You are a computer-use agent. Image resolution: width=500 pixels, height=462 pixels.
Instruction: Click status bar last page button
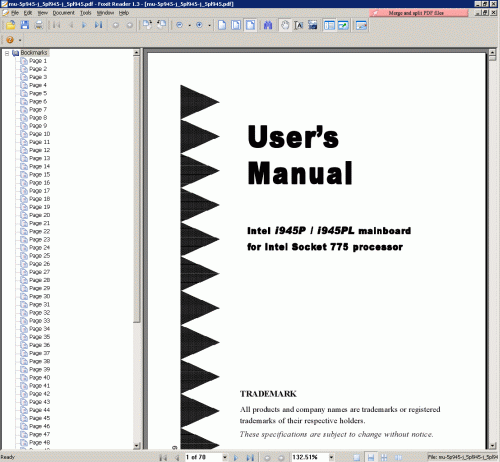pyautogui.click(x=250, y=457)
